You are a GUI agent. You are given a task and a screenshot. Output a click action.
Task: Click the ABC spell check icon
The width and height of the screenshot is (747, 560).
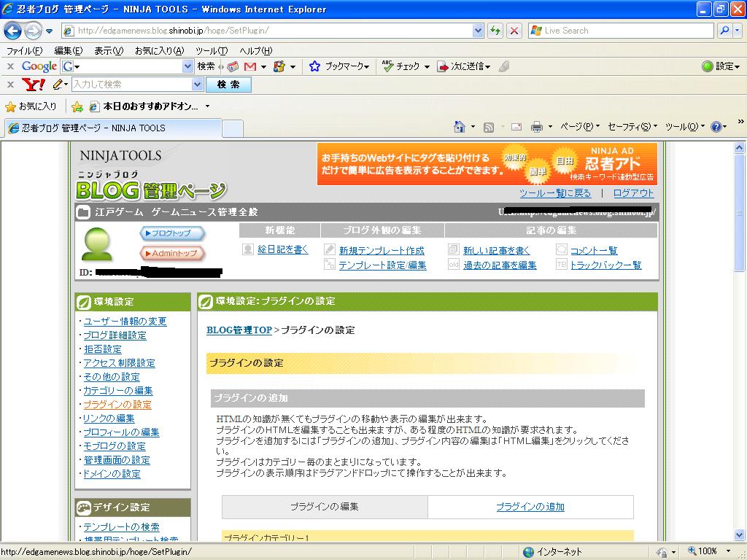point(387,66)
